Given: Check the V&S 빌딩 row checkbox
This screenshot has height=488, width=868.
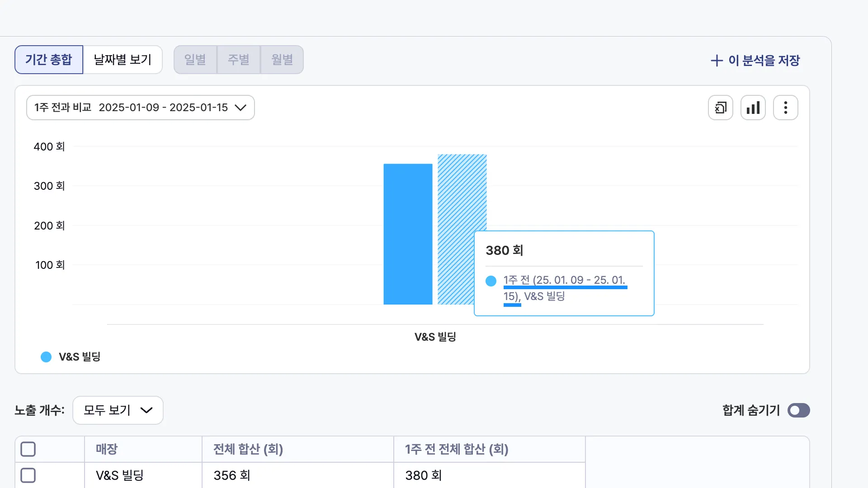Looking at the screenshot, I should click(28, 475).
